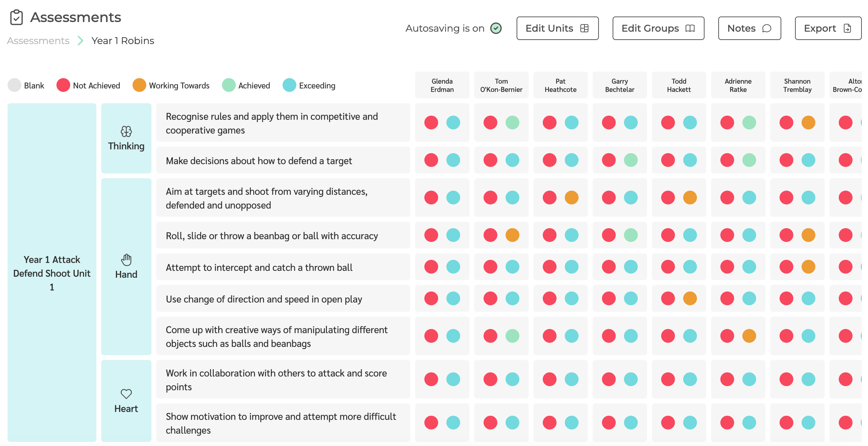Screen dimensions: 868x446
Task: Click the Export document icon
Action: coord(847,28)
